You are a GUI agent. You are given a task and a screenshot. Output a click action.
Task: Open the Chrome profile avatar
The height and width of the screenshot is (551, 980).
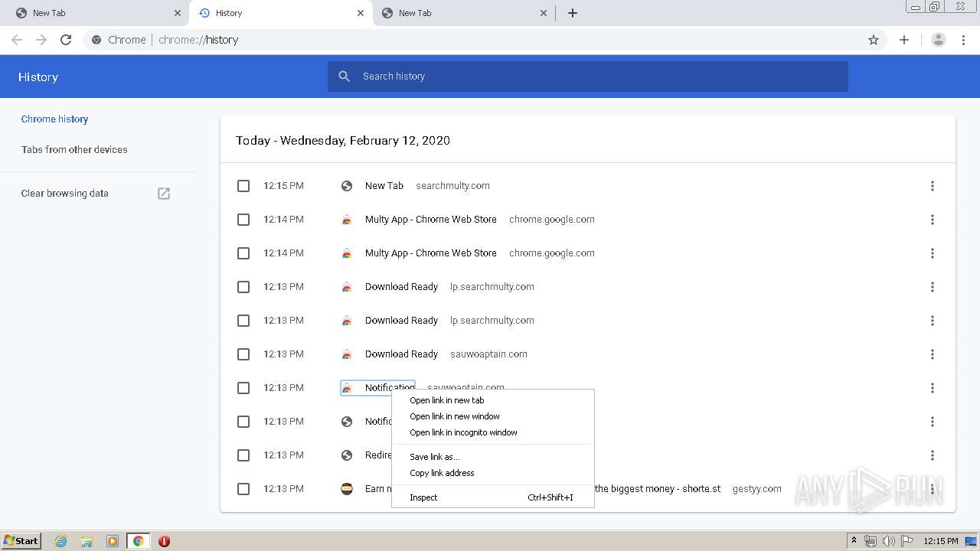coord(938,40)
